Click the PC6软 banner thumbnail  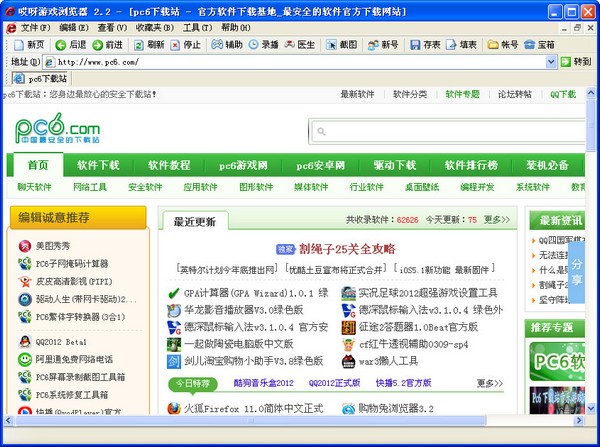coord(557,361)
